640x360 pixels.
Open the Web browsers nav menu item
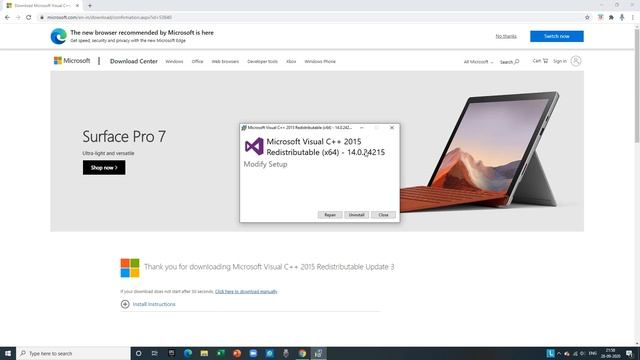point(225,62)
